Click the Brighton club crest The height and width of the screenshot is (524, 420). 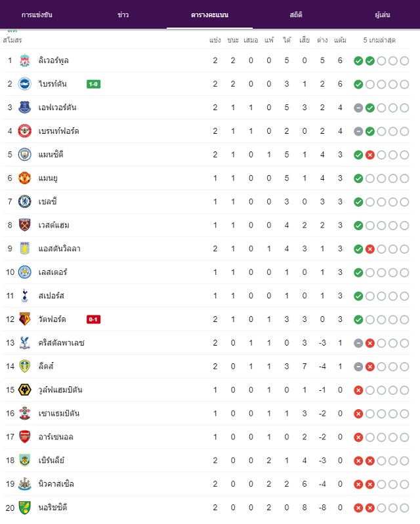pyautogui.click(x=24, y=84)
